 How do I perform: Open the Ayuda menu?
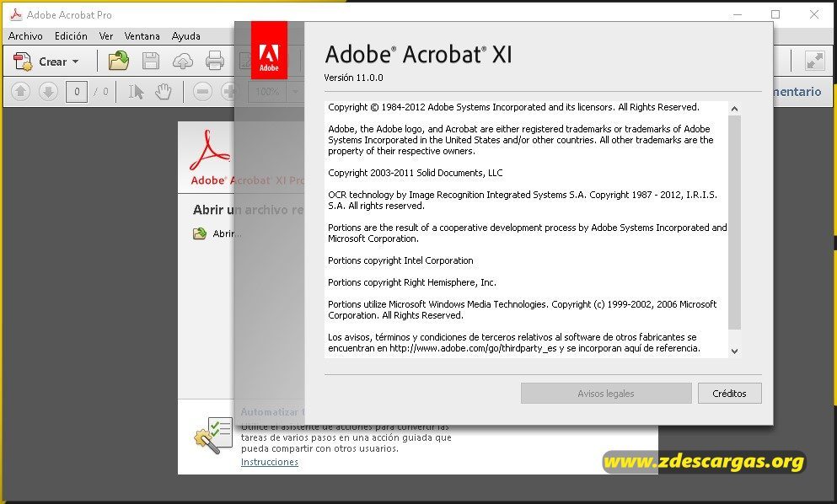click(185, 35)
